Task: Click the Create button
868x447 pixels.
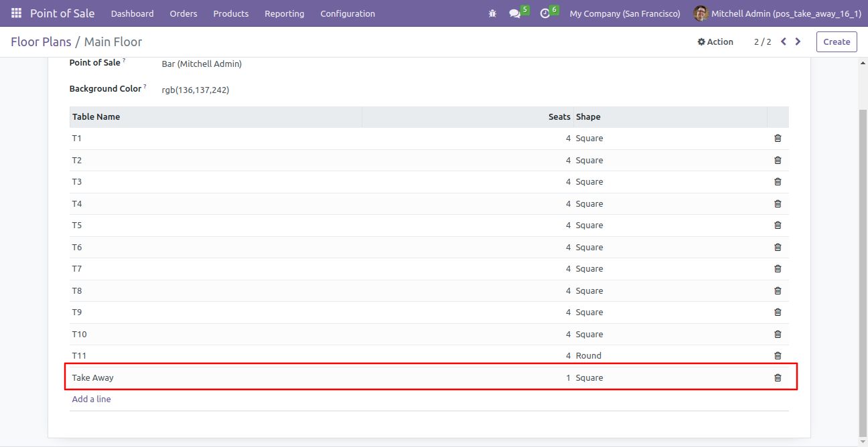Action: click(837, 41)
